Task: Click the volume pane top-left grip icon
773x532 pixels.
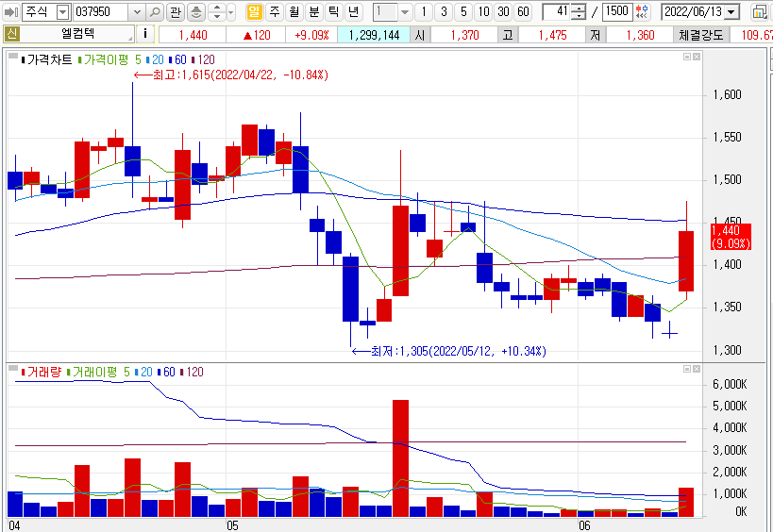Action: click(13, 368)
